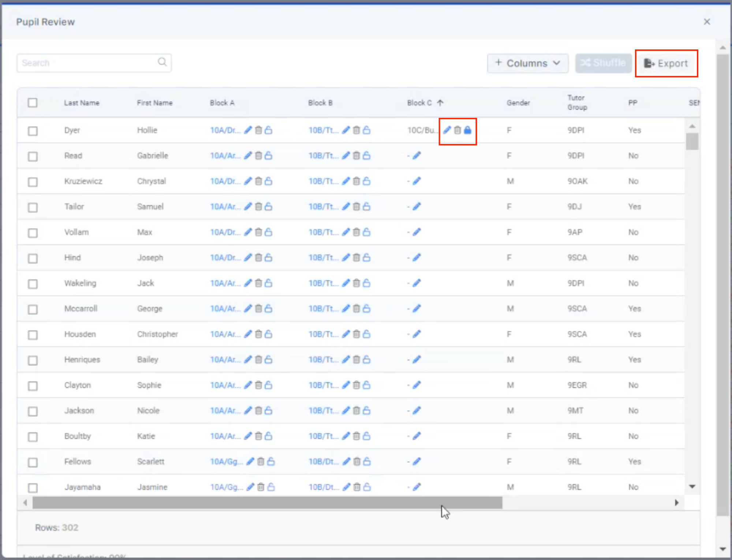The height and width of the screenshot is (560, 732).
Task: Click the unlock padlock in Hind's Block A cell
Action: point(268,258)
